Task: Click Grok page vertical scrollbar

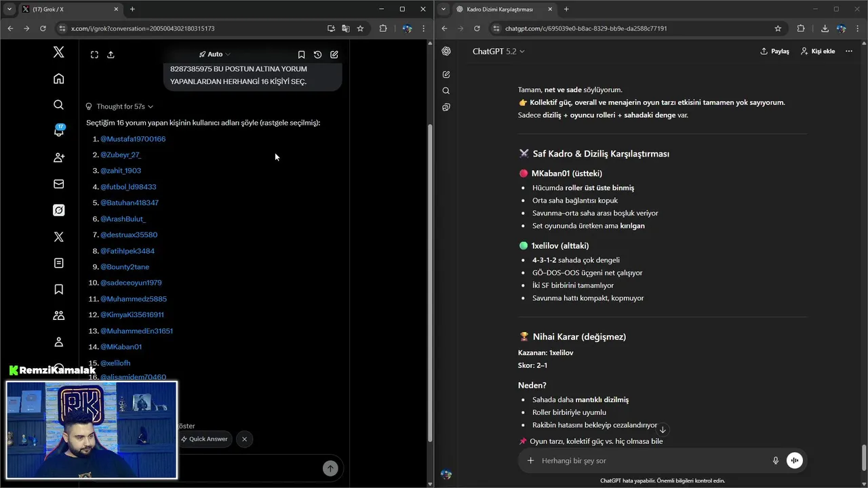Action: point(430,282)
